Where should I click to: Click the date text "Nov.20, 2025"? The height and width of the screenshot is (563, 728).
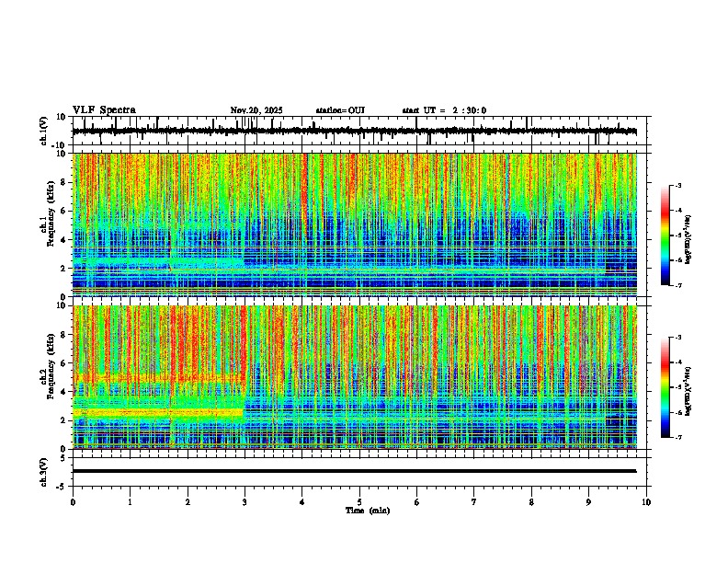tap(256, 110)
